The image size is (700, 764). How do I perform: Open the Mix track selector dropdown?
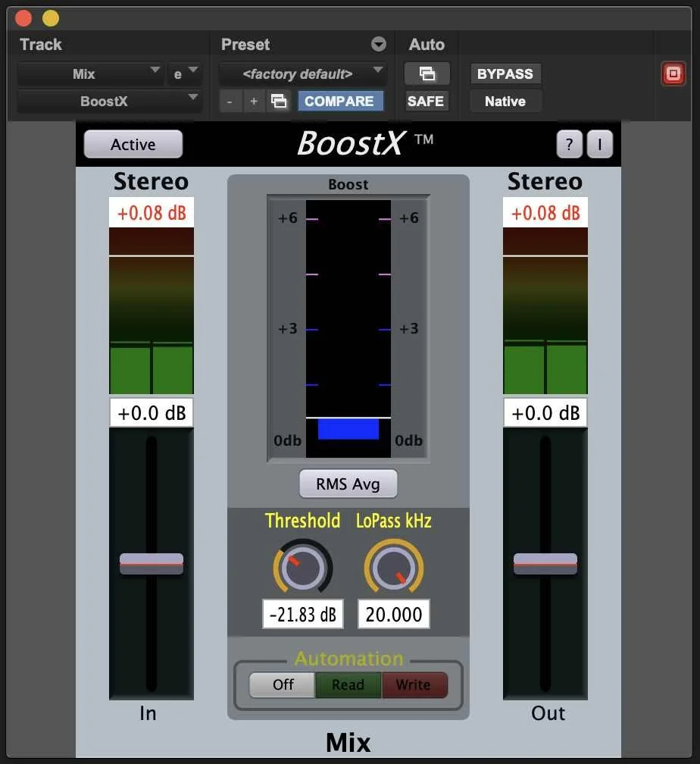point(89,74)
